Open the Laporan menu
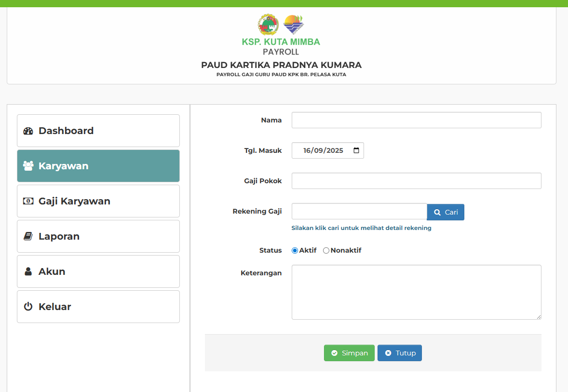Viewport: 568px width, 392px height. click(98, 236)
